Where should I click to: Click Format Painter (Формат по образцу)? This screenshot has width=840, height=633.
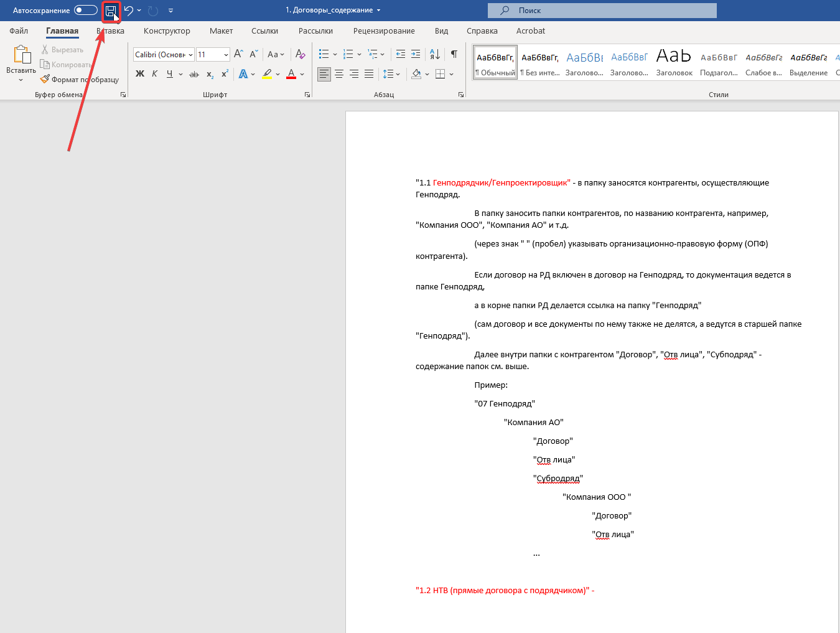(x=80, y=80)
